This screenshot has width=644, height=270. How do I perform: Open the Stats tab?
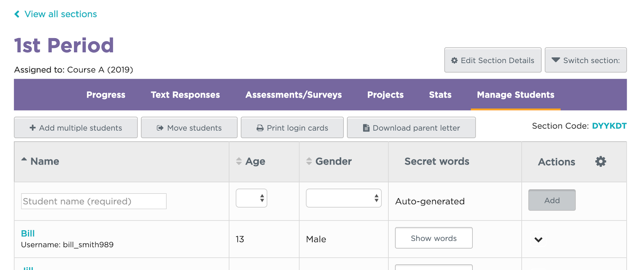[440, 95]
